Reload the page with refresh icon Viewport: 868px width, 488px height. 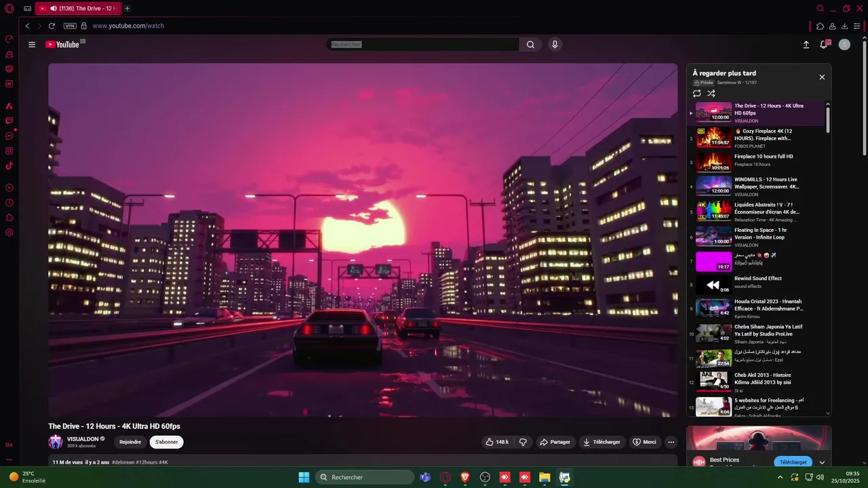[x=52, y=26]
